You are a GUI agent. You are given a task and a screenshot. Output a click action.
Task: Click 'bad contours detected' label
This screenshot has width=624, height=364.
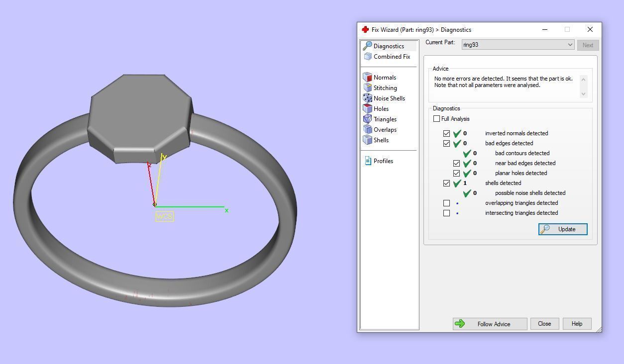[x=522, y=153]
